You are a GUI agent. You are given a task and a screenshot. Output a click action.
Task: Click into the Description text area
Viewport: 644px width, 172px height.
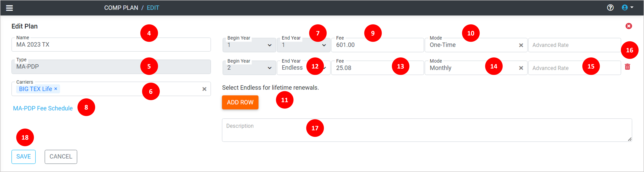[425, 130]
